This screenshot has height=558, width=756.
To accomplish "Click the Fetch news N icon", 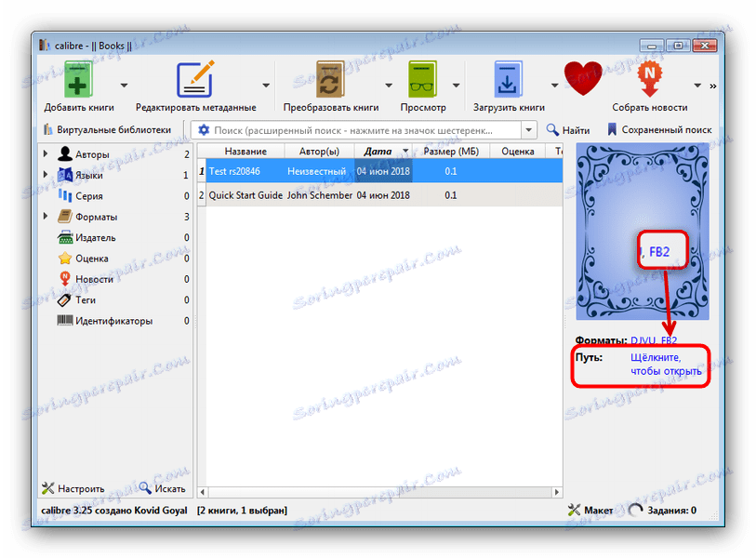I will click(x=649, y=80).
